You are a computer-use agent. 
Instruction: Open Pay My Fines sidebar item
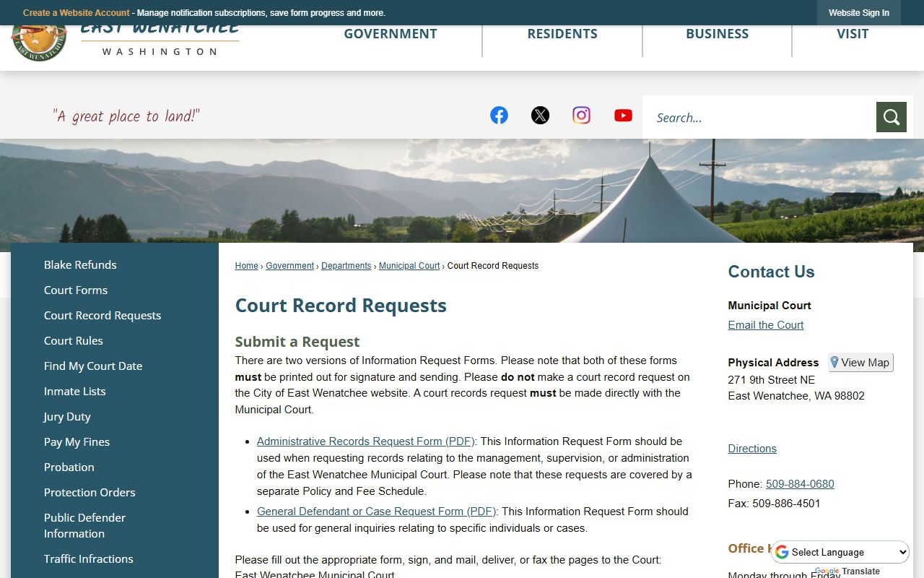point(77,441)
